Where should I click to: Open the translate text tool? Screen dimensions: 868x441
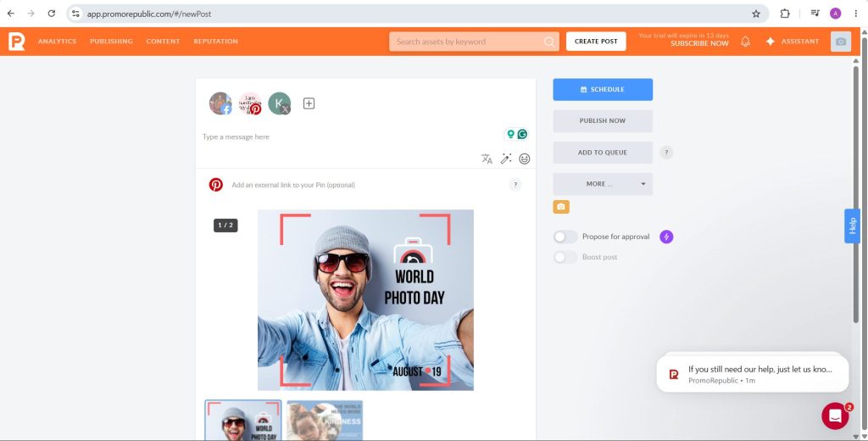(487, 159)
